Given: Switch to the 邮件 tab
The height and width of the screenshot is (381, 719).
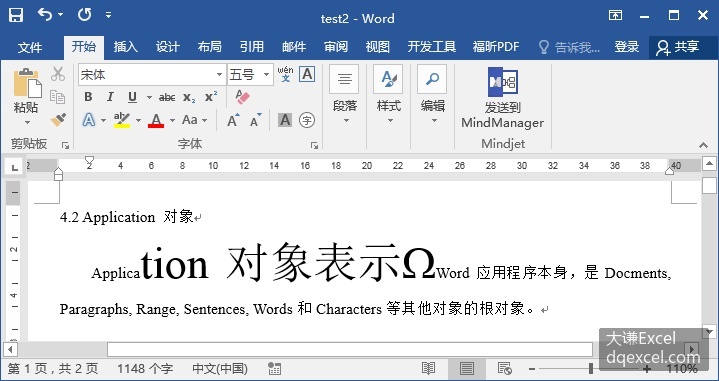Looking at the screenshot, I should pyautogui.click(x=294, y=47).
